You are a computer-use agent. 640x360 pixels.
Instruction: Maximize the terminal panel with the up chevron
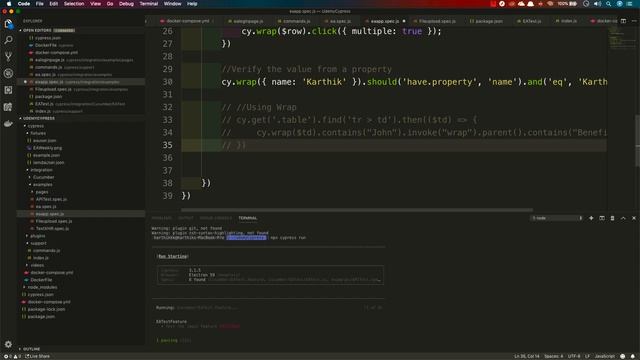(x=623, y=218)
